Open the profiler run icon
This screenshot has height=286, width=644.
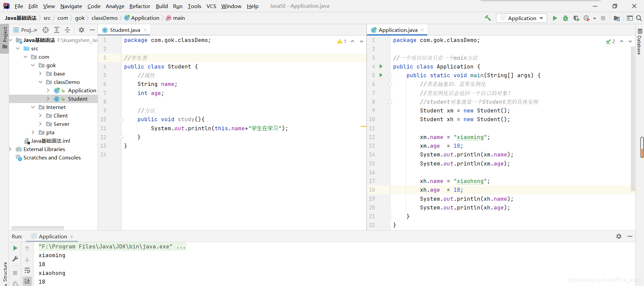(x=587, y=18)
